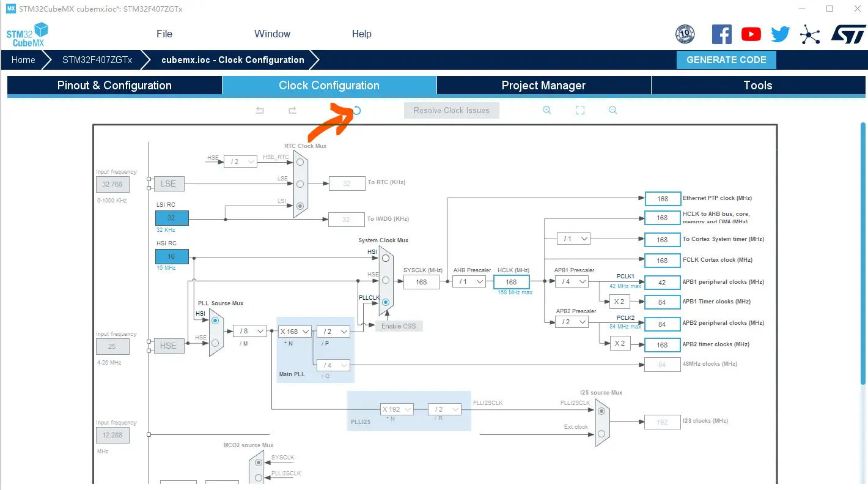
Task: Open the PLL *N multiplier dropdown X 168
Action: [x=295, y=332]
